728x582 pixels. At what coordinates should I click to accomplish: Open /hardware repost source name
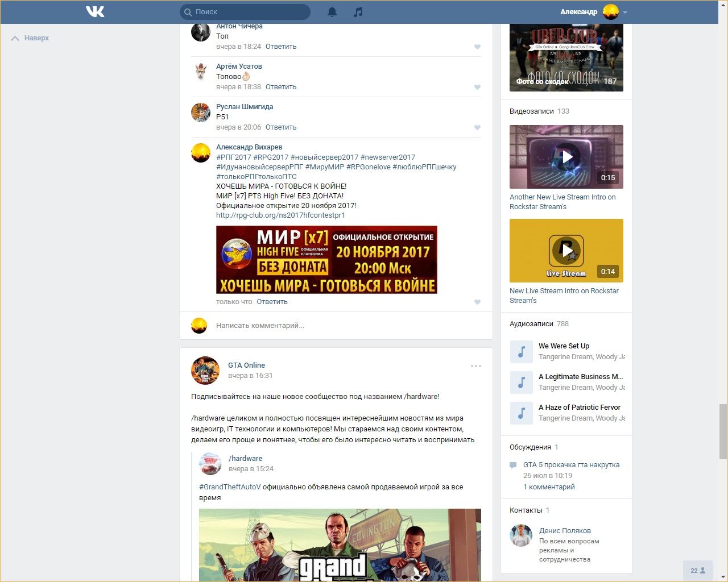point(246,459)
